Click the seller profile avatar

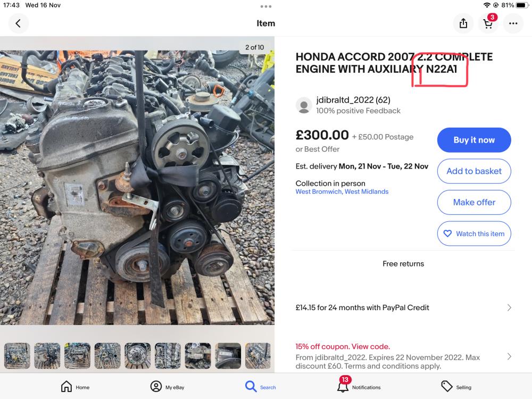coord(304,105)
